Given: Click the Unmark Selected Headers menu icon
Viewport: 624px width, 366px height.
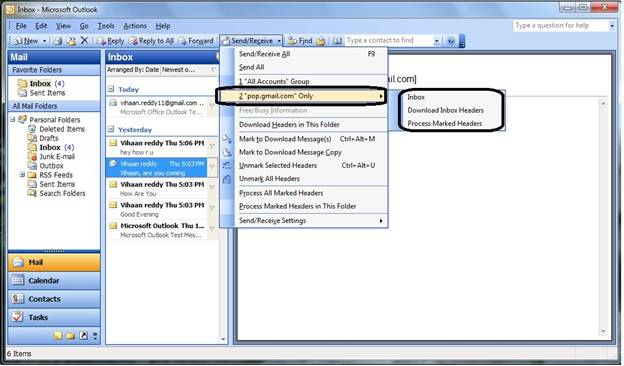Looking at the screenshot, I should 227,165.
